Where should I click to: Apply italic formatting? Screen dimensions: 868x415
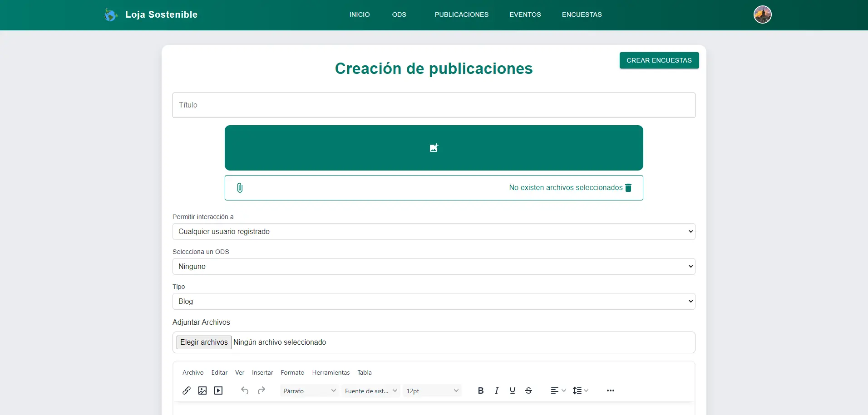[497, 391]
